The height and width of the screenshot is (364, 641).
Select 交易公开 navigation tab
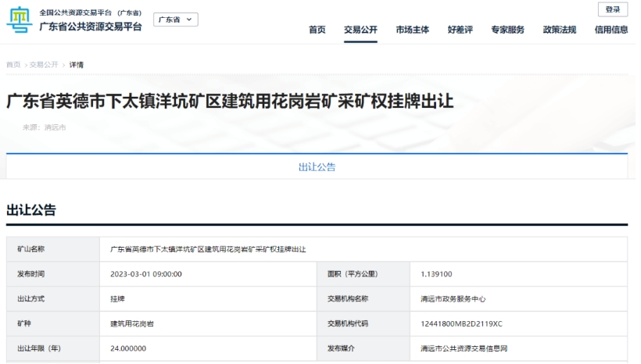click(360, 30)
